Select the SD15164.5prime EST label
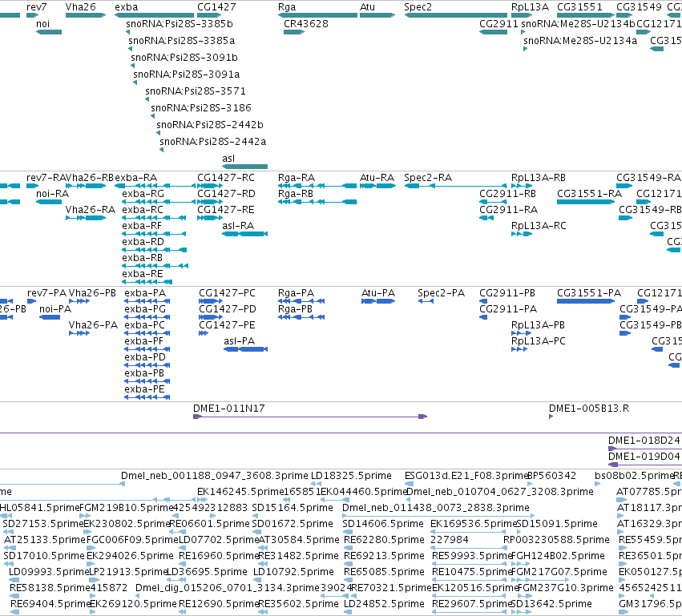This screenshot has width=682, height=616. [293, 508]
